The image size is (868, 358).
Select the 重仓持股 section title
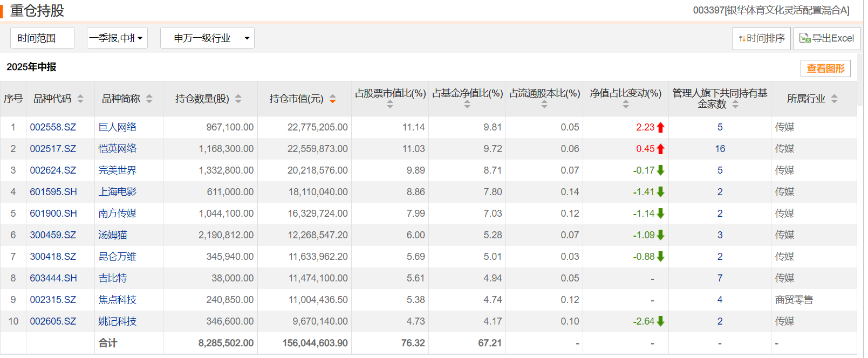[x=37, y=11]
